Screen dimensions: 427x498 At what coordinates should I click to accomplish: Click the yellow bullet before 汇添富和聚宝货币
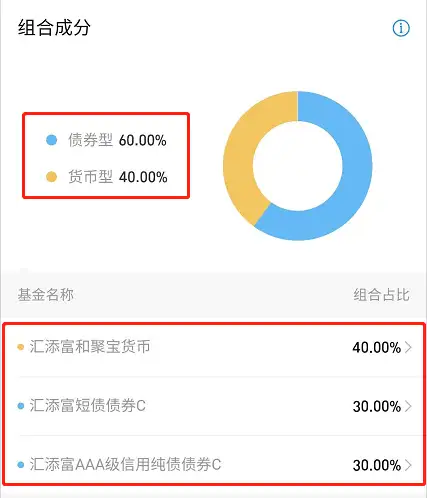(21, 347)
